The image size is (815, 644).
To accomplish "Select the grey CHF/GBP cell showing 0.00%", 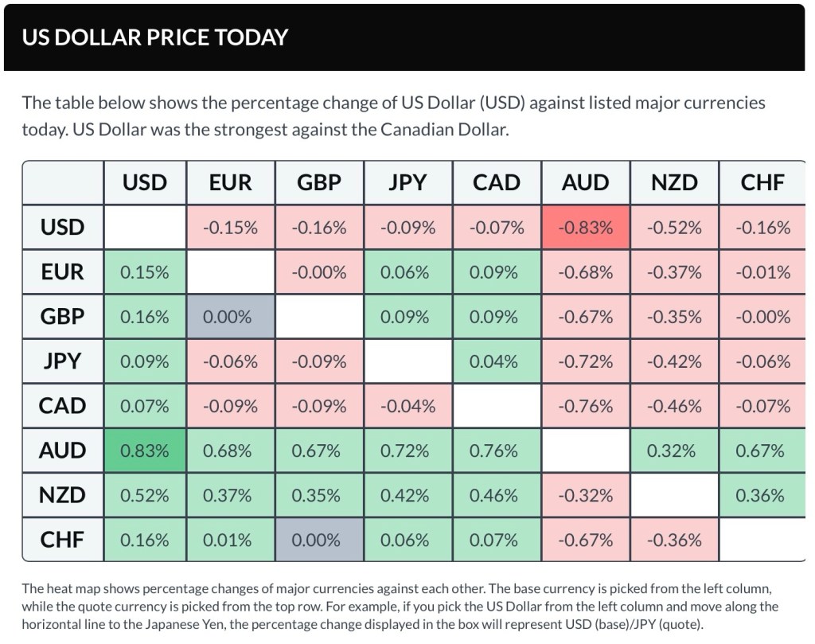I will (319, 540).
